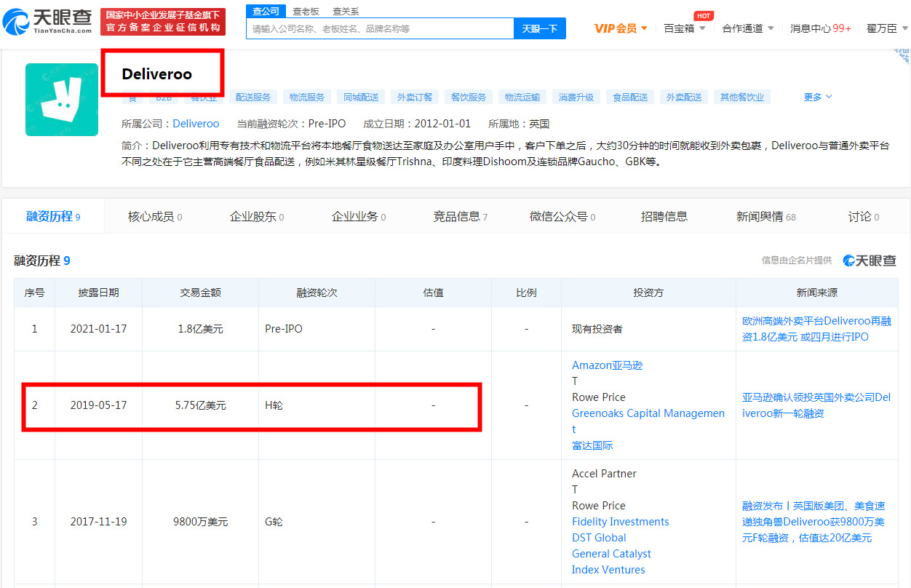Switch to the 招聘信息 tab

(x=664, y=216)
